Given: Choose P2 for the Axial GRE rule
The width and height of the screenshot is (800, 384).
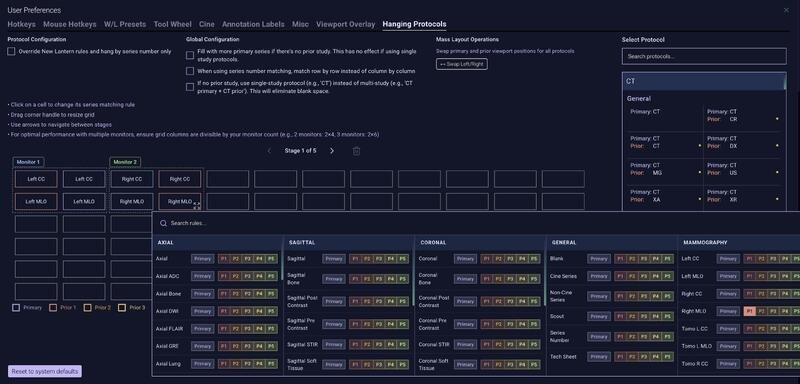Looking at the screenshot, I should (235, 346).
